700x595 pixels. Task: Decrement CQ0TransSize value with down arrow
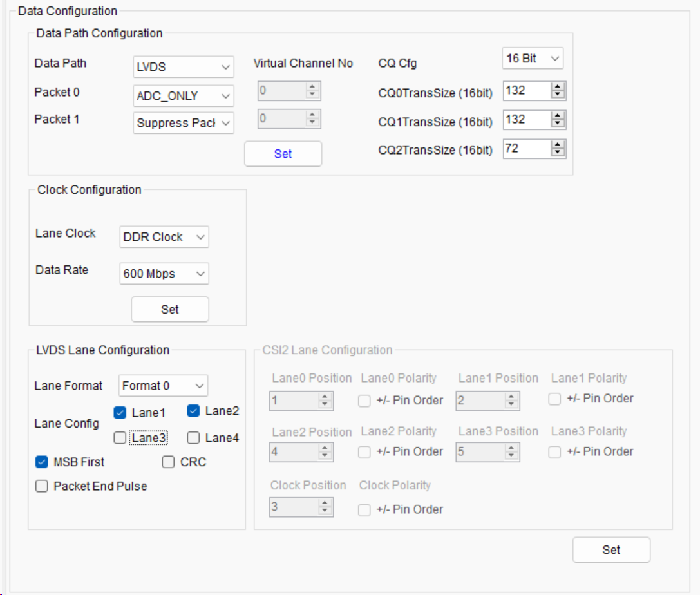point(558,95)
